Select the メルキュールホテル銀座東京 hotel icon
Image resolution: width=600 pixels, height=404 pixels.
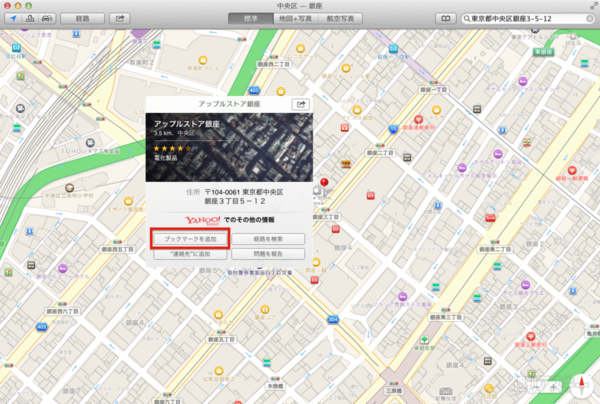(462, 168)
